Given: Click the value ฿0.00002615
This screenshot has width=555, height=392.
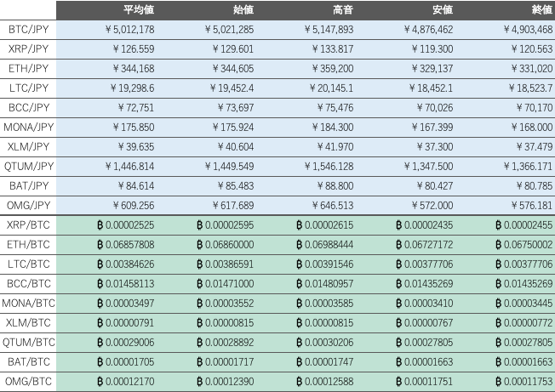Looking at the screenshot, I should pyautogui.click(x=325, y=224).
